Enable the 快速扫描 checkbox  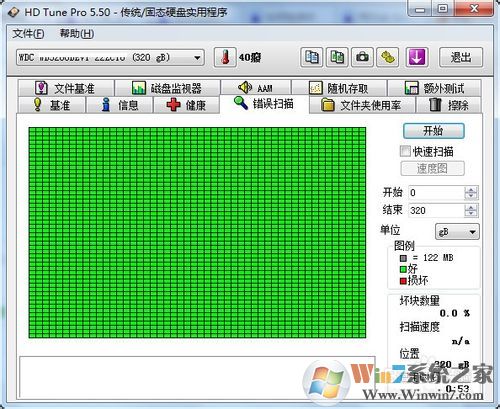coord(405,151)
